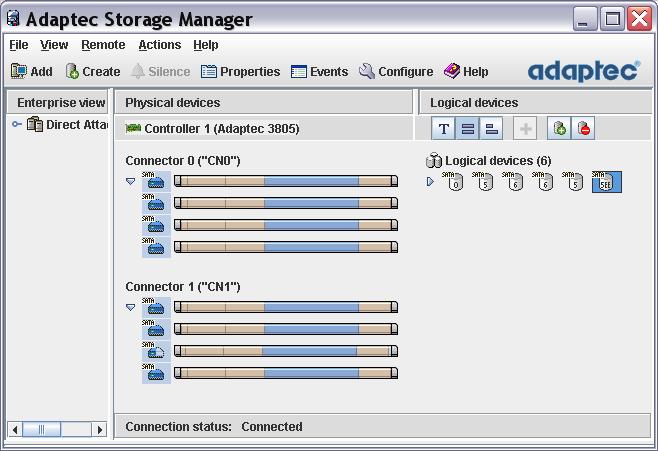Select the first RAID 6 logical device
The width and height of the screenshot is (658, 451).
[512, 181]
